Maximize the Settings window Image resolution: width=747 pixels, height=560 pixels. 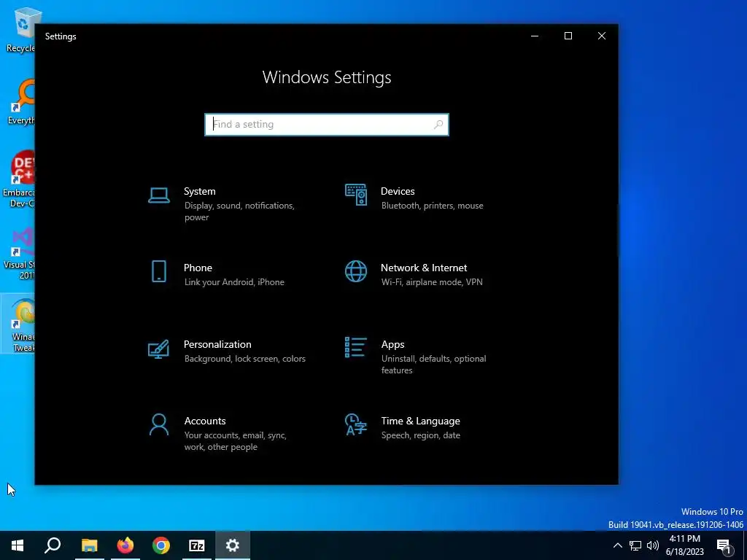click(x=568, y=36)
